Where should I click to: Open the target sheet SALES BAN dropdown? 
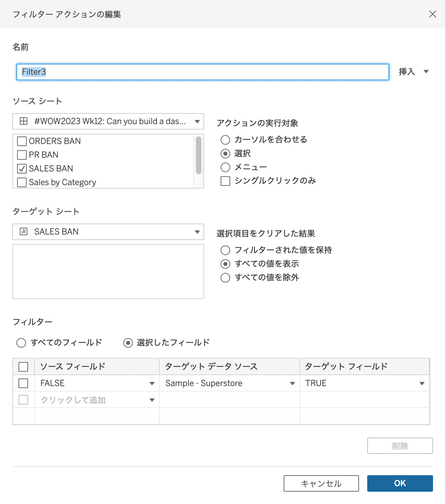197,231
